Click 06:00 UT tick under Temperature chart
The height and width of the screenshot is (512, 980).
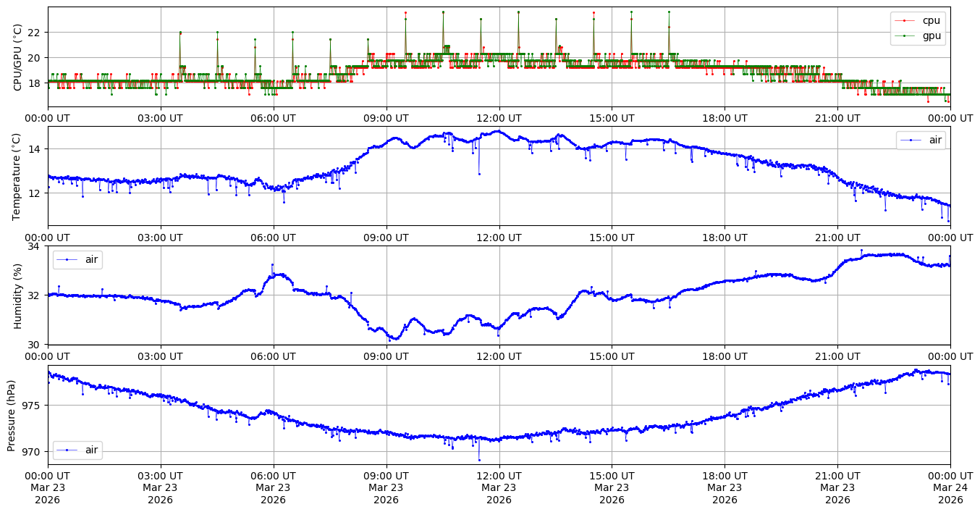click(x=273, y=237)
